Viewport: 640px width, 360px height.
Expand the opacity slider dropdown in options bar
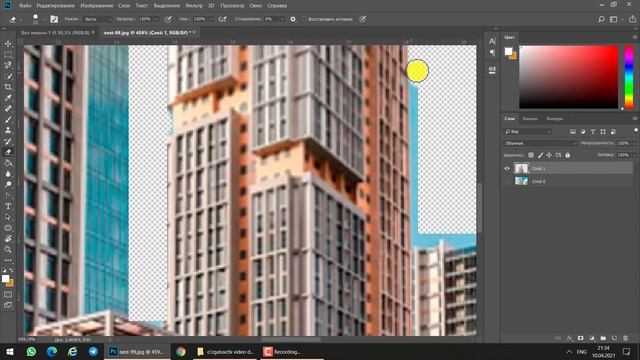[156, 19]
